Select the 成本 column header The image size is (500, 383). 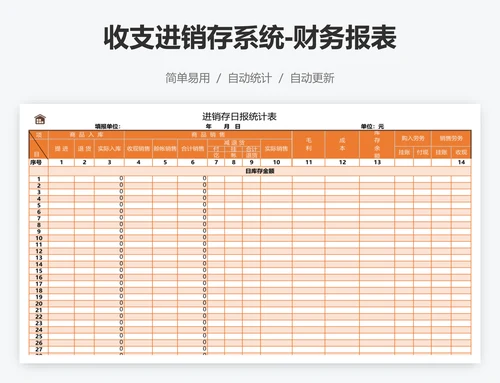coord(342,144)
